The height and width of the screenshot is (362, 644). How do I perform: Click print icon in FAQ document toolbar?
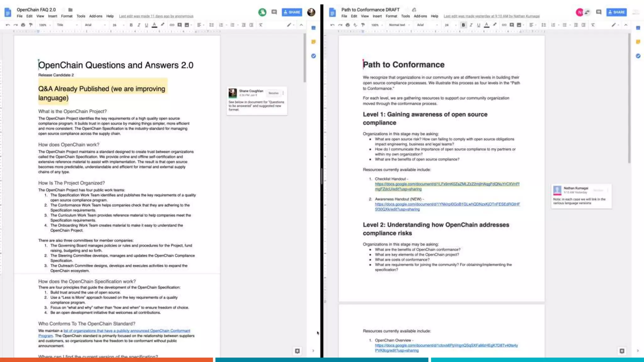[23, 25]
